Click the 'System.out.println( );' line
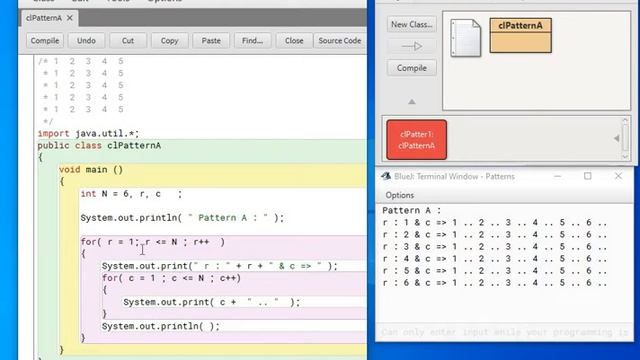 tap(161, 327)
